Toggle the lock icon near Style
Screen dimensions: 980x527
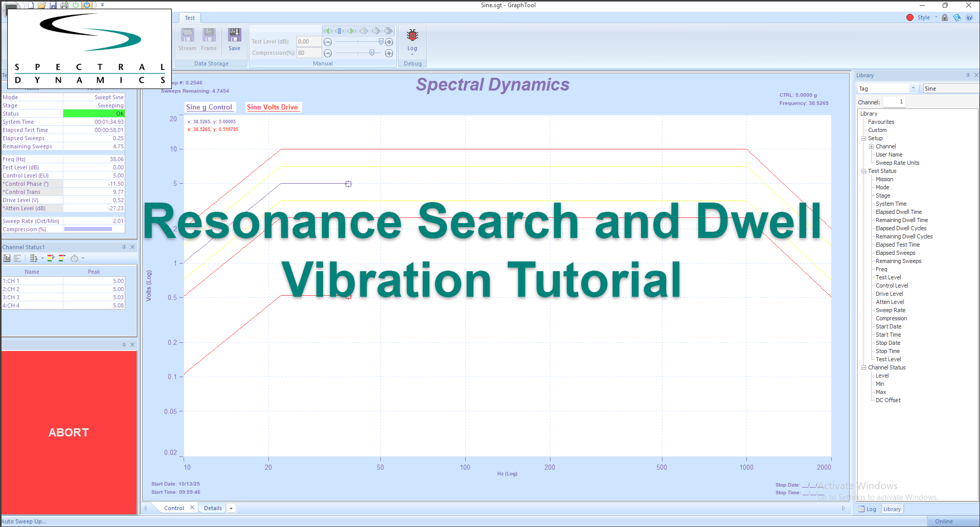(944, 17)
